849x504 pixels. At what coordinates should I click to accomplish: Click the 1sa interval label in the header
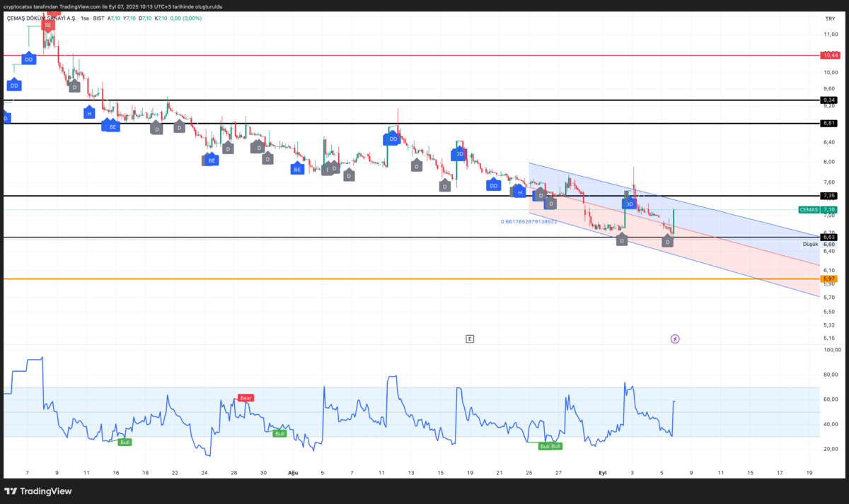86,18
